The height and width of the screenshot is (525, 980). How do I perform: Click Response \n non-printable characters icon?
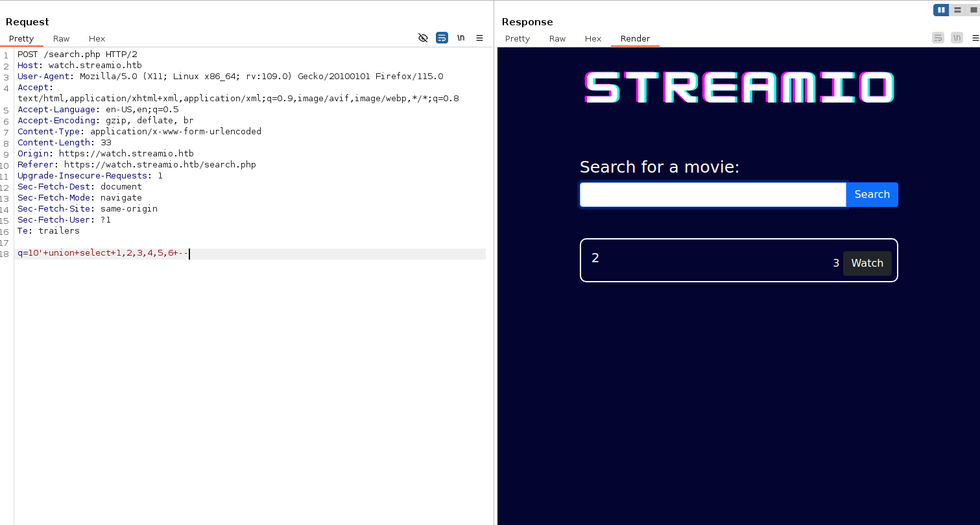[957, 38]
